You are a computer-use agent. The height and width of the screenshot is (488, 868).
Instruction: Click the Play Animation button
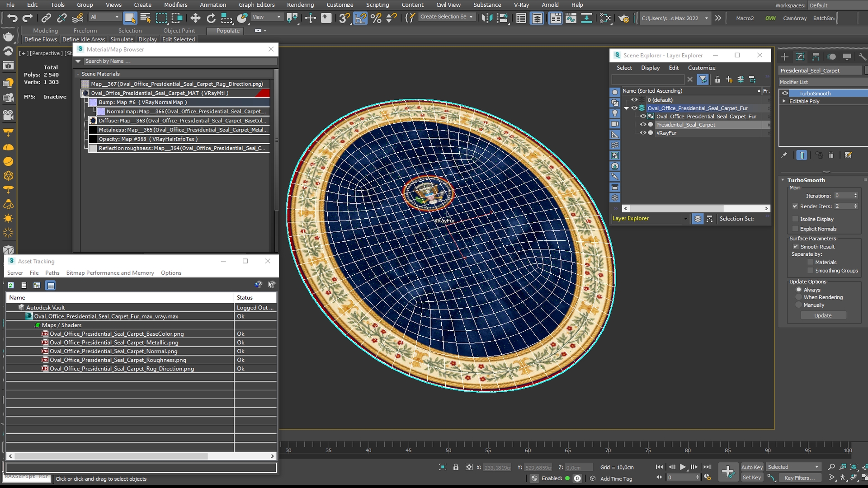683,467
